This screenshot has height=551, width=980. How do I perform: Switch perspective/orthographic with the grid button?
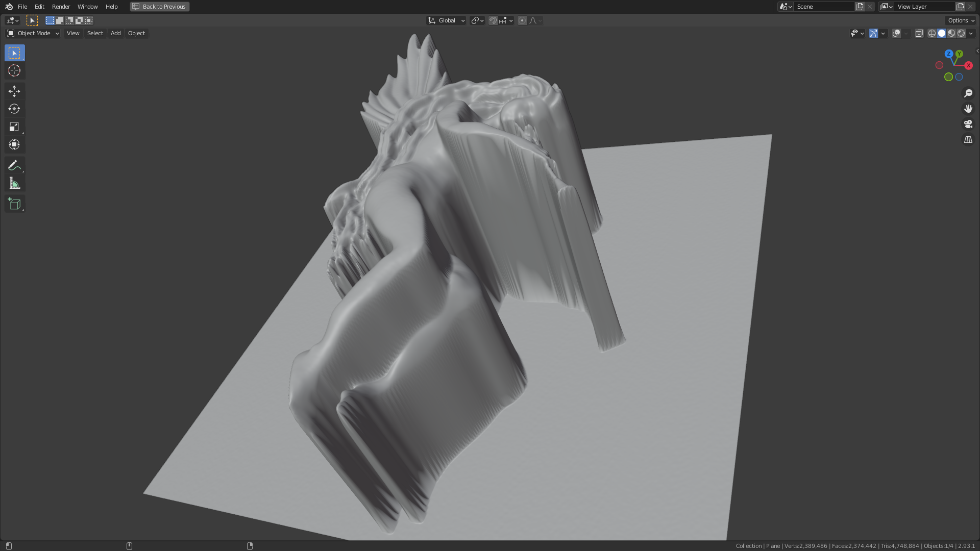coord(968,139)
